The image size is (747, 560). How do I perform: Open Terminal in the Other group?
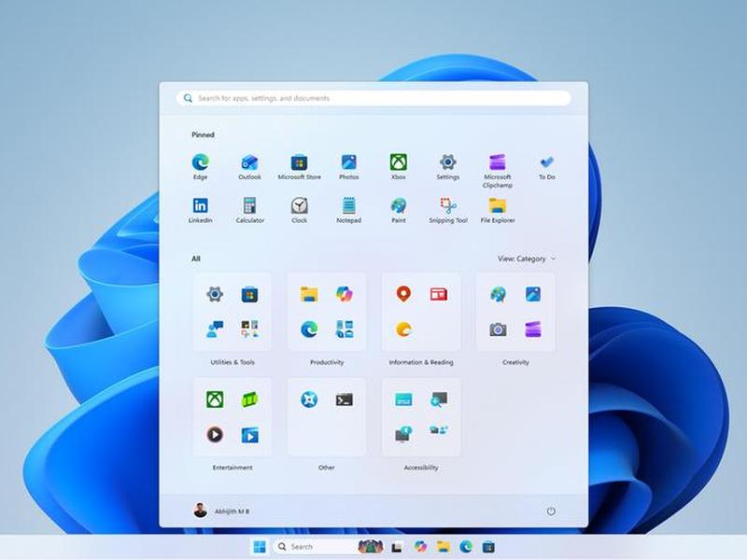tap(344, 399)
